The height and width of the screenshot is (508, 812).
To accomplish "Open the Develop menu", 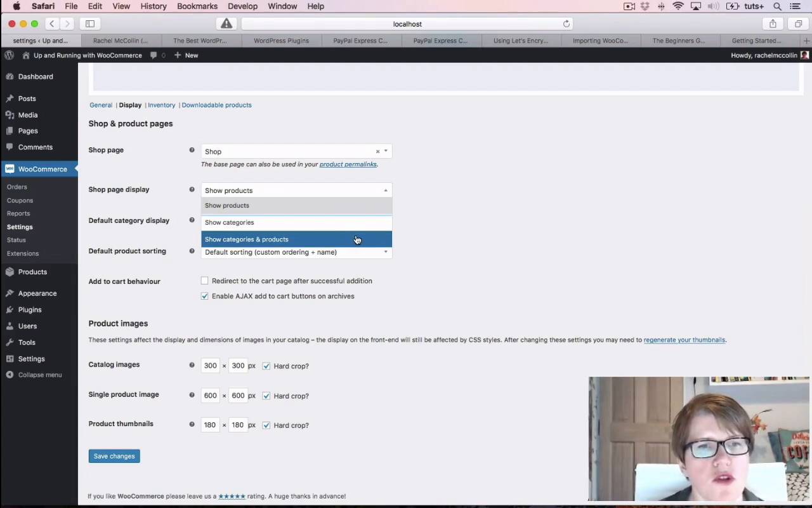I will click(242, 6).
